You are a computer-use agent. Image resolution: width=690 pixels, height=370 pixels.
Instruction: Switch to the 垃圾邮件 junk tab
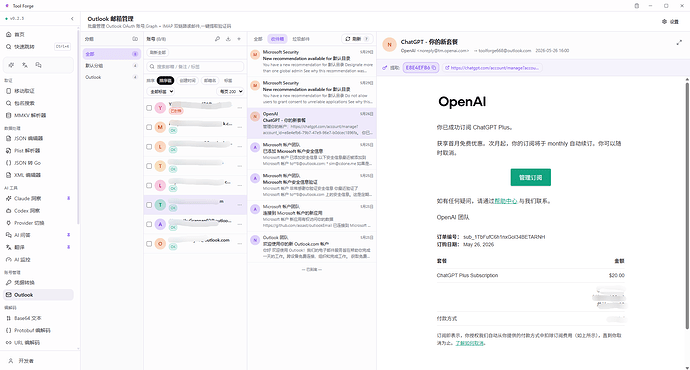point(301,39)
